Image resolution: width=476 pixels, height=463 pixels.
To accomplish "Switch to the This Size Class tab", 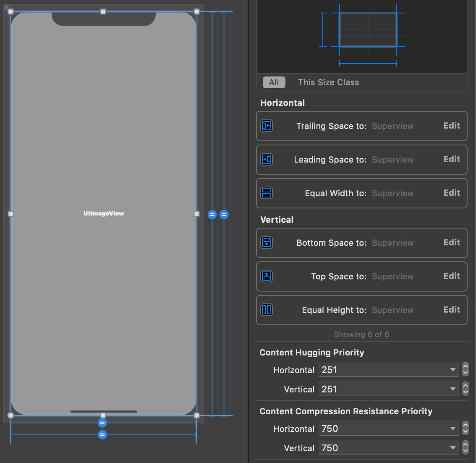I will [x=328, y=82].
